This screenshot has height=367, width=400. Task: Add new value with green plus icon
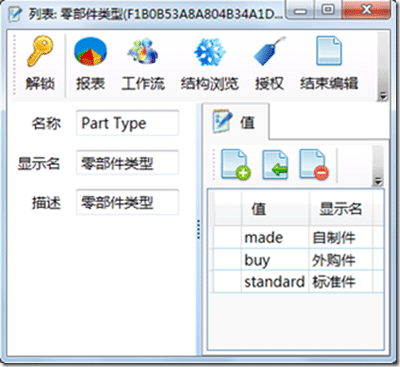(236, 165)
